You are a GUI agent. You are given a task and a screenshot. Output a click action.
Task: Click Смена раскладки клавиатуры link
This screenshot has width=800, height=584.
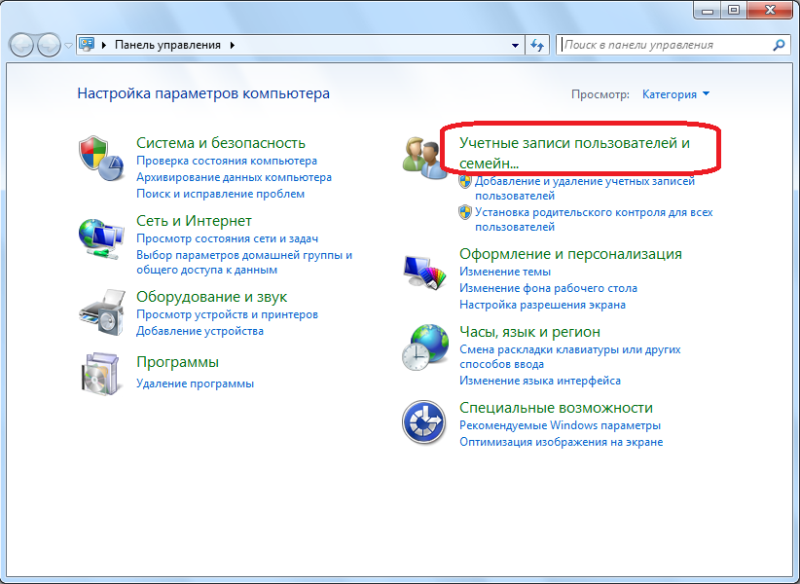[x=570, y=357]
